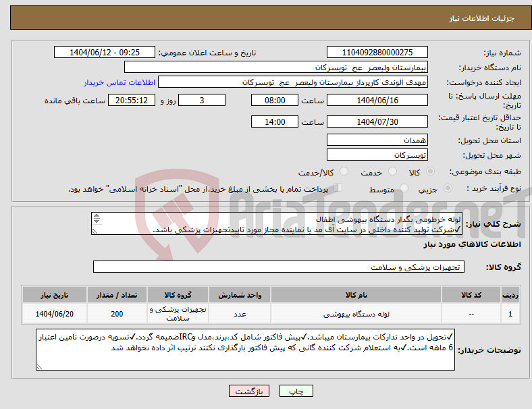Click the بازگشت (back) button

[x=249, y=391]
